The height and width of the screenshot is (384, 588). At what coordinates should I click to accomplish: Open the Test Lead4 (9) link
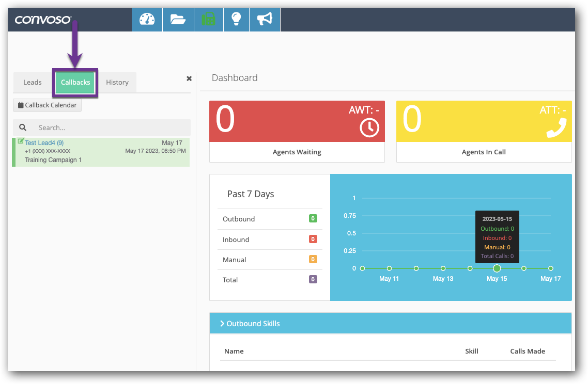coord(44,143)
